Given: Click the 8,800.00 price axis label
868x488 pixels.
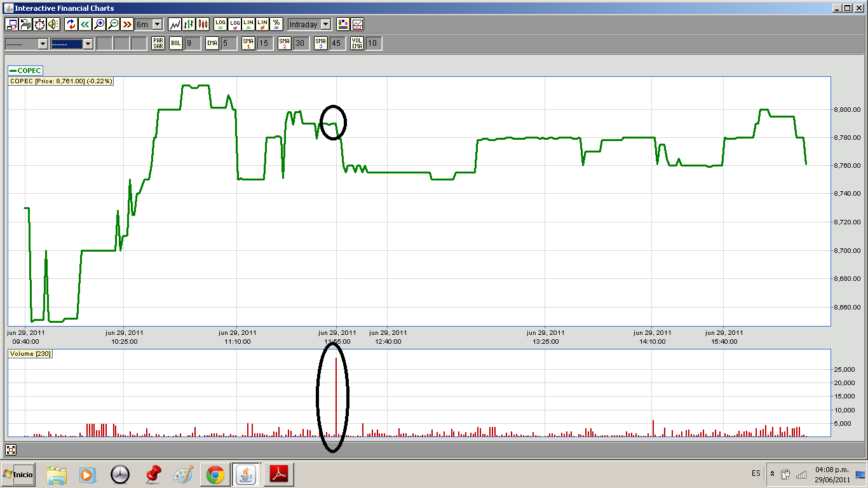Looking at the screenshot, I should pos(848,109).
